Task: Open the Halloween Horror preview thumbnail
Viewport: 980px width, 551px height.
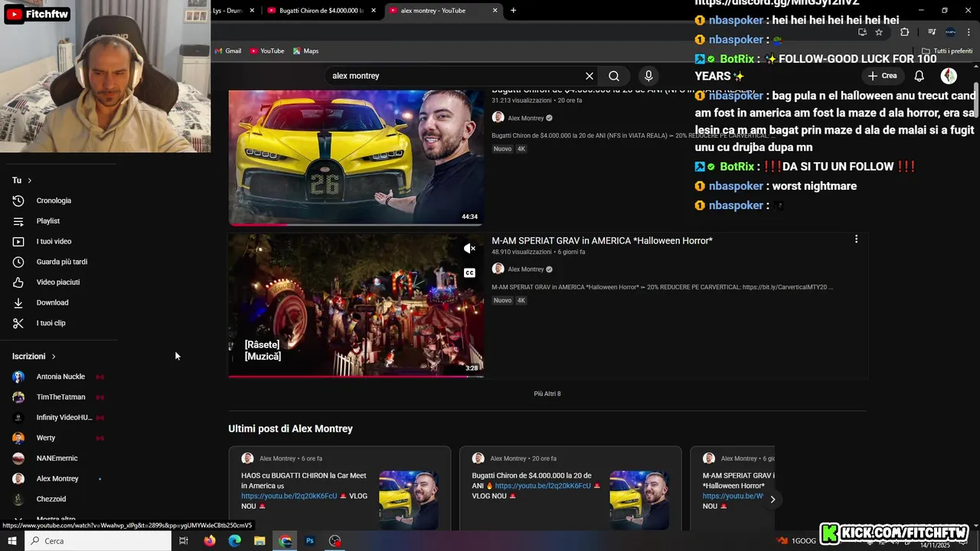Action: [355, 305]
